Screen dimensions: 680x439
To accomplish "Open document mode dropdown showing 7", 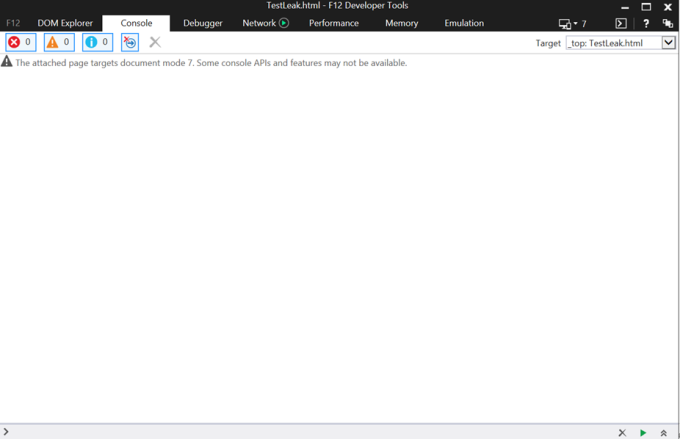I will pos(572,24).
